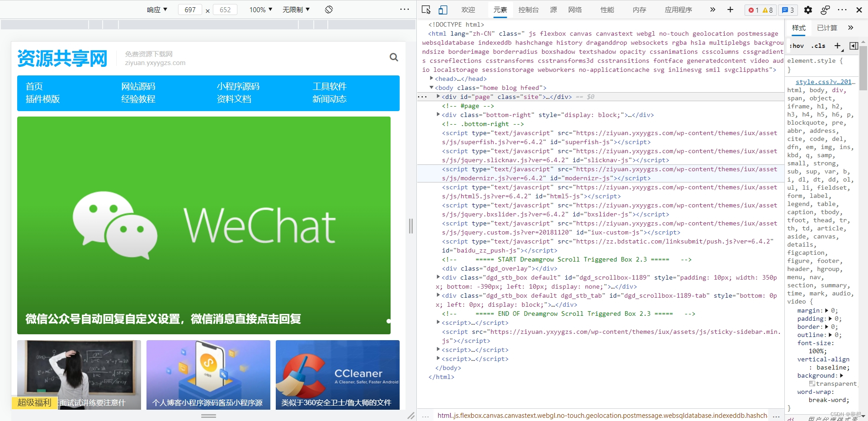Image resolution: width=868 pixels, height=421 pixels.
Task: Click the rotate screen orientation icon
Action: [329, 9]
